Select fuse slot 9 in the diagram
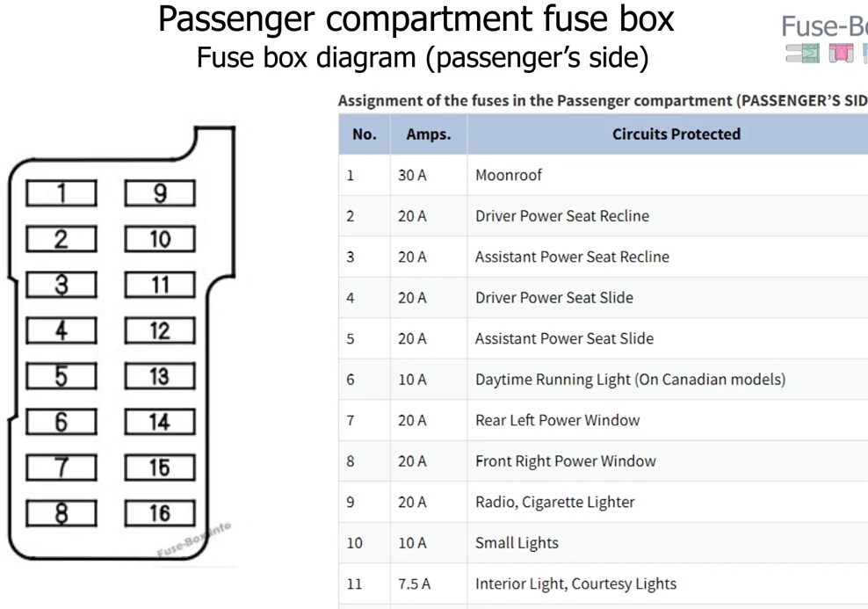 click(160, 193)
